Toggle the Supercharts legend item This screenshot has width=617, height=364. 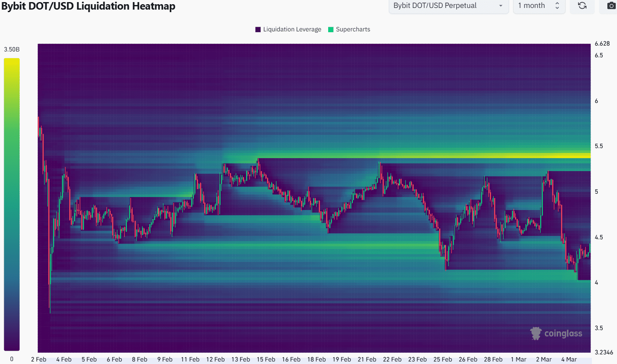[x=349, y=29]
